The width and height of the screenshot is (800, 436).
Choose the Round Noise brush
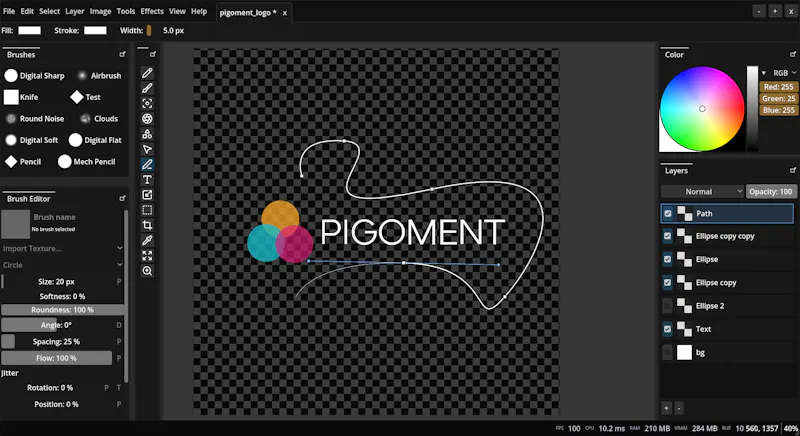tap(35, 118)
